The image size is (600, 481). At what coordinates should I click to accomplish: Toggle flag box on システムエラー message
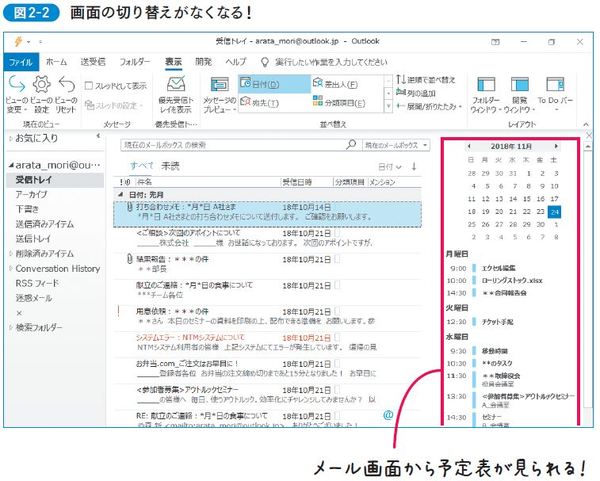pyautogui.click(x=337, y=338)
